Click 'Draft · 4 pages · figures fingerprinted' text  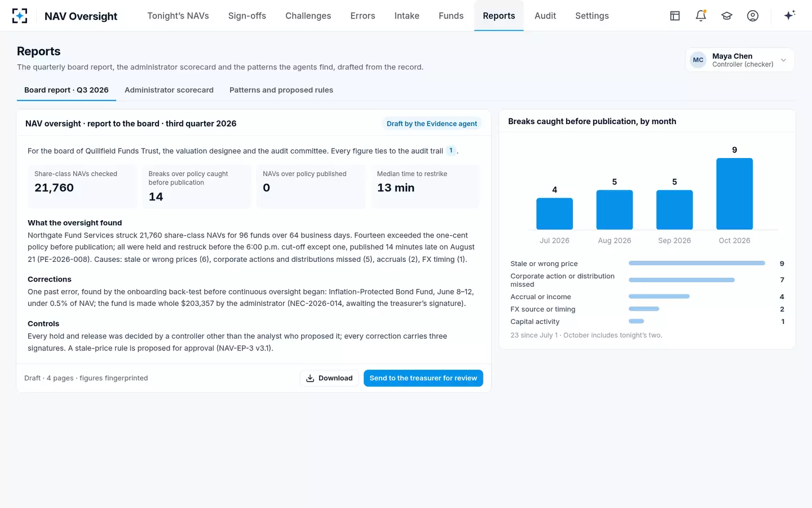(x=86, y=378)
